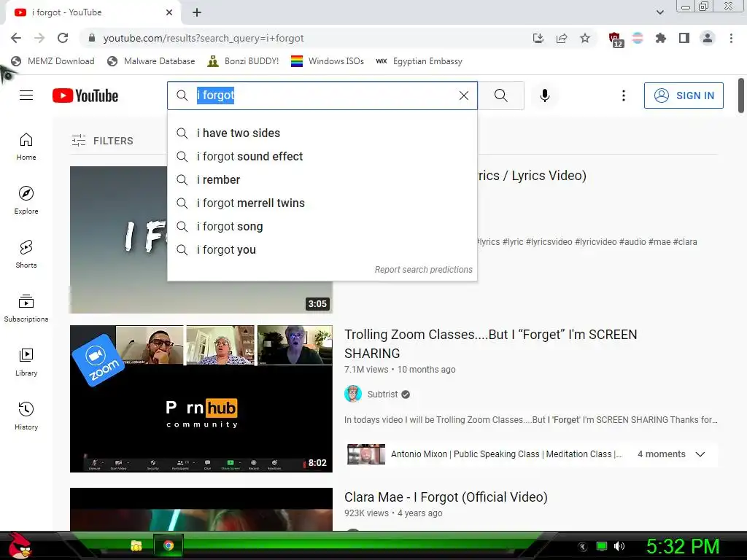The image size is (747, 560).
Task: Open the file explorer taskbar icon
Action: [x=136, y=545]
